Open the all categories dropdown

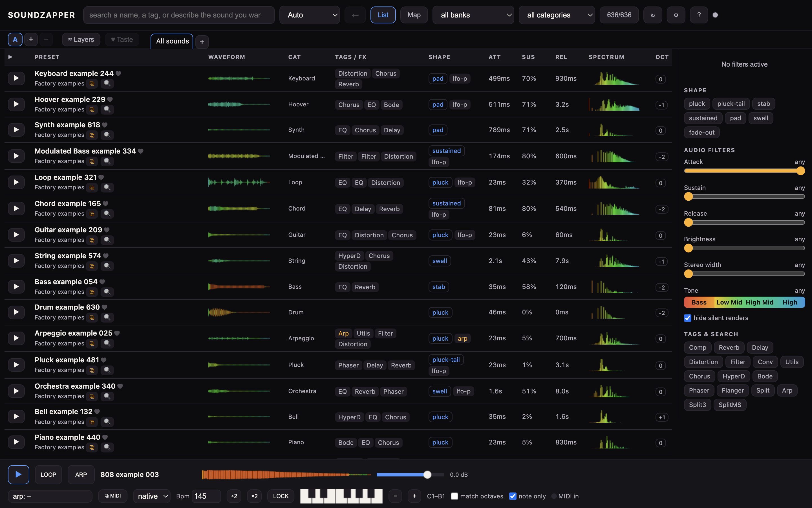click(x=557, y=15)
